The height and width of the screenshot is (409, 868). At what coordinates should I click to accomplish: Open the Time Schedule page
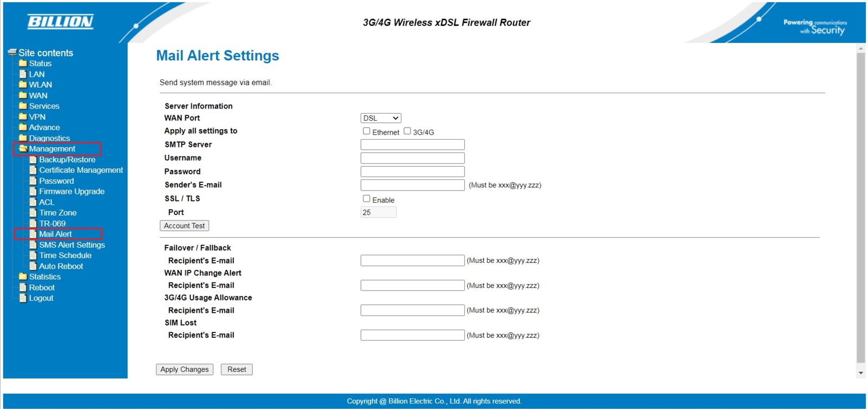pyautogui.click(x=65, y=255)
